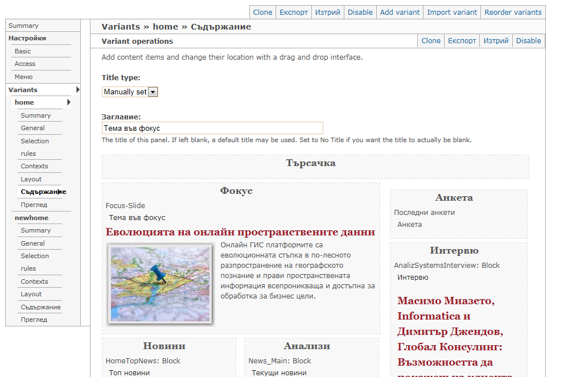Open Access settings in sidebar
The height and width of the screenshot is (377, 588).
click(x=25, y=64)
